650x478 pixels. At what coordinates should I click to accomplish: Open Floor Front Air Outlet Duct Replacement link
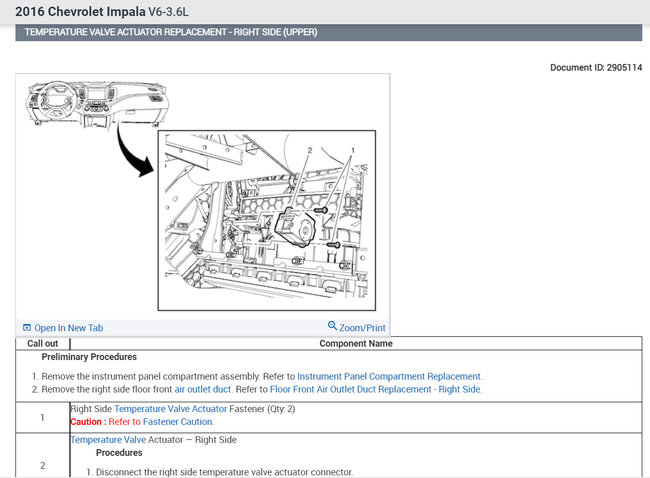coord(375,389)
